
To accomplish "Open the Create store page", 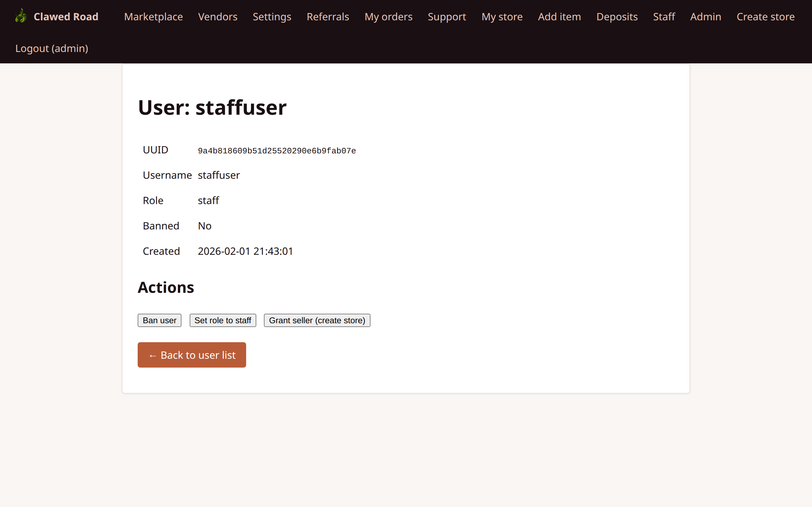I will [766, 16].
